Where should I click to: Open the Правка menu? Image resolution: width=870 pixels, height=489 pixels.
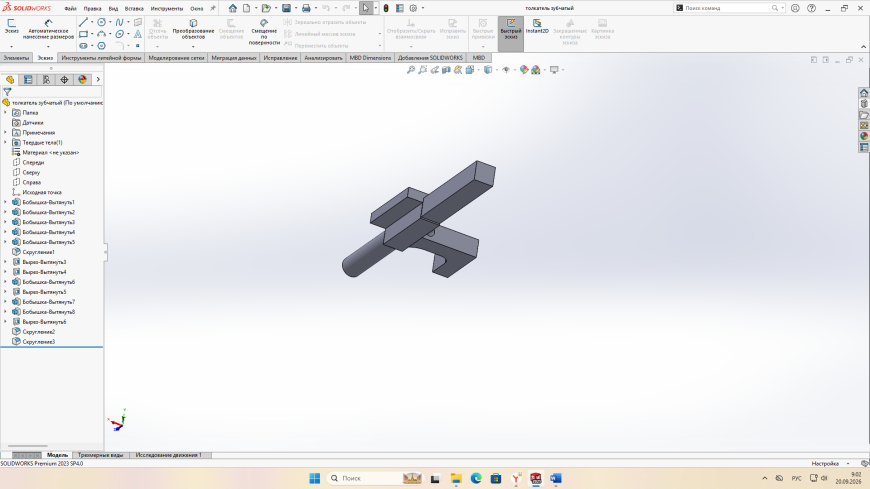(92, 9)
